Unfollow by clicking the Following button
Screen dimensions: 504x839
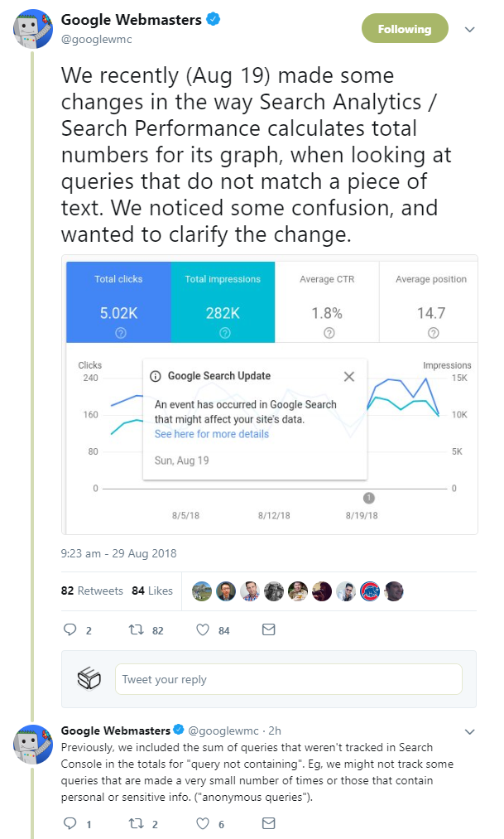click(x=405, y=28)
